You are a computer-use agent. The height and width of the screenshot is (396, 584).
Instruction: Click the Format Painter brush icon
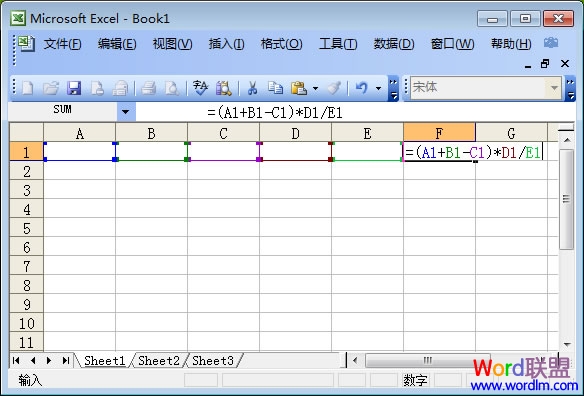point(334,88)
